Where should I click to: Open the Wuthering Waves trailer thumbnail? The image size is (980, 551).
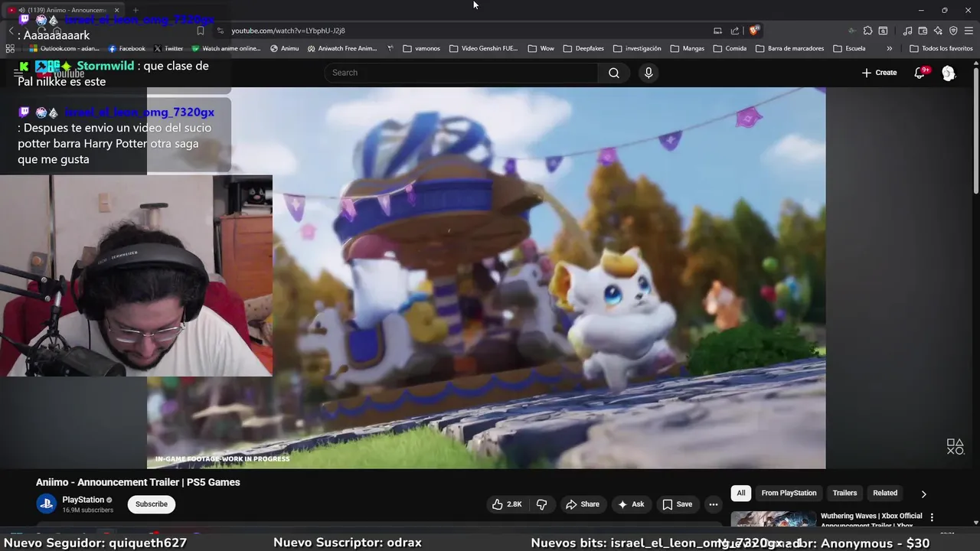(x=773, y=520)
